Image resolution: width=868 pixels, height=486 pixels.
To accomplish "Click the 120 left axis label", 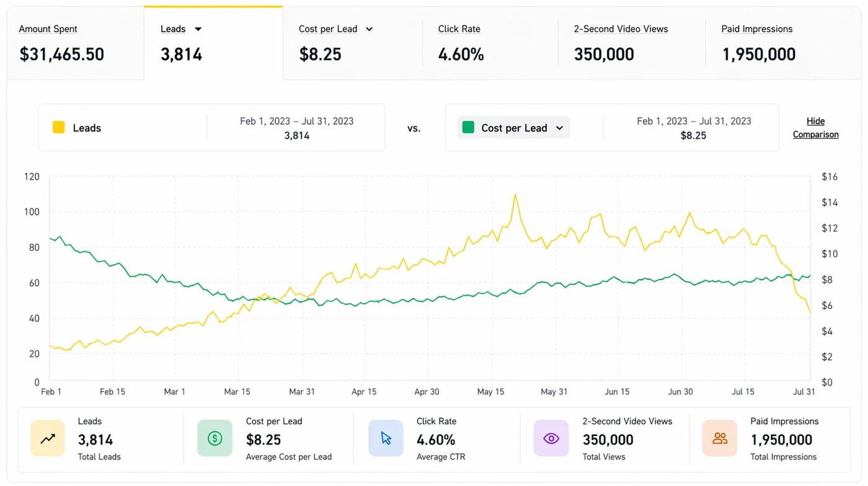I will 32,177.
